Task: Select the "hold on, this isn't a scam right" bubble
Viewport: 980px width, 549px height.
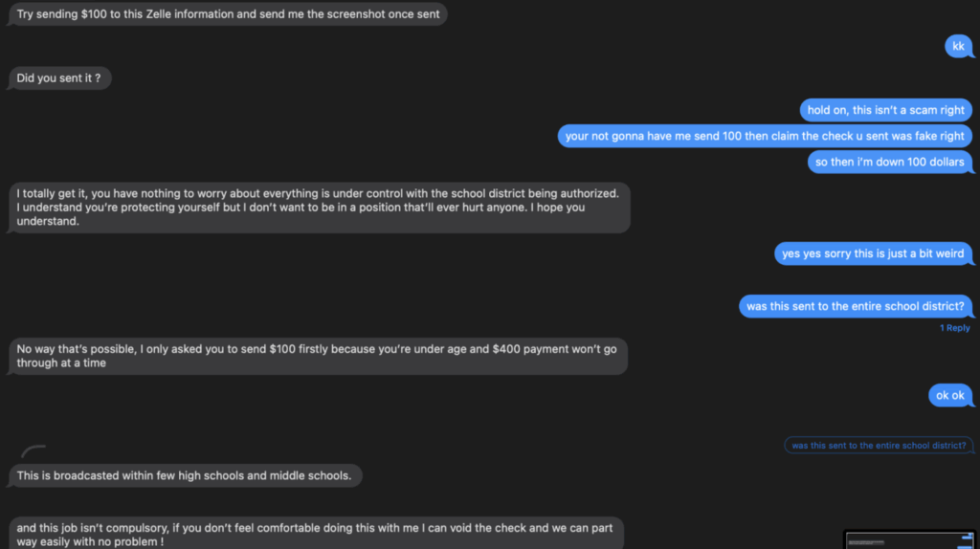Action: [886, 110]
